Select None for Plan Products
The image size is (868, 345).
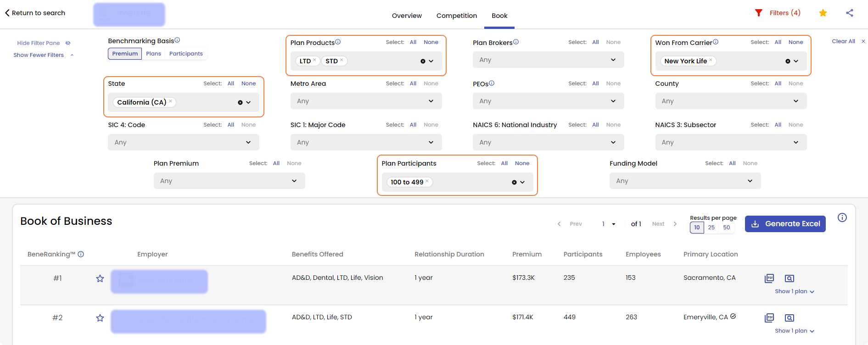point(431,42)
